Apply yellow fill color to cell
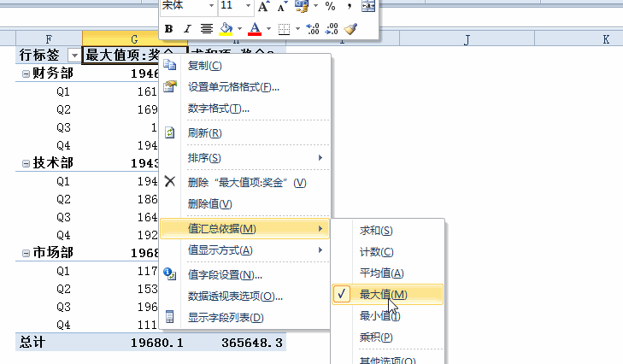The width and height of the screenshot is (623, 364). (x=226, y=29)
